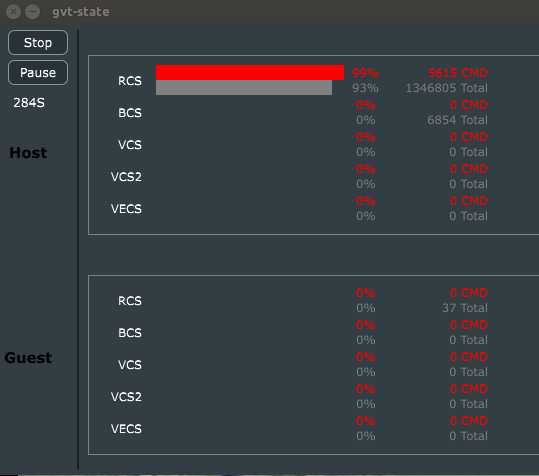Select the Host RCS engine label
Viewport: 539px width, 476px height.
pyautogui.click(x=130, y=81)
